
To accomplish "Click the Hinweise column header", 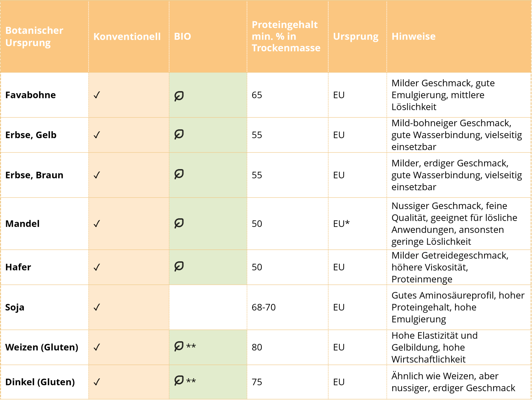I will [x=413, y=36].
